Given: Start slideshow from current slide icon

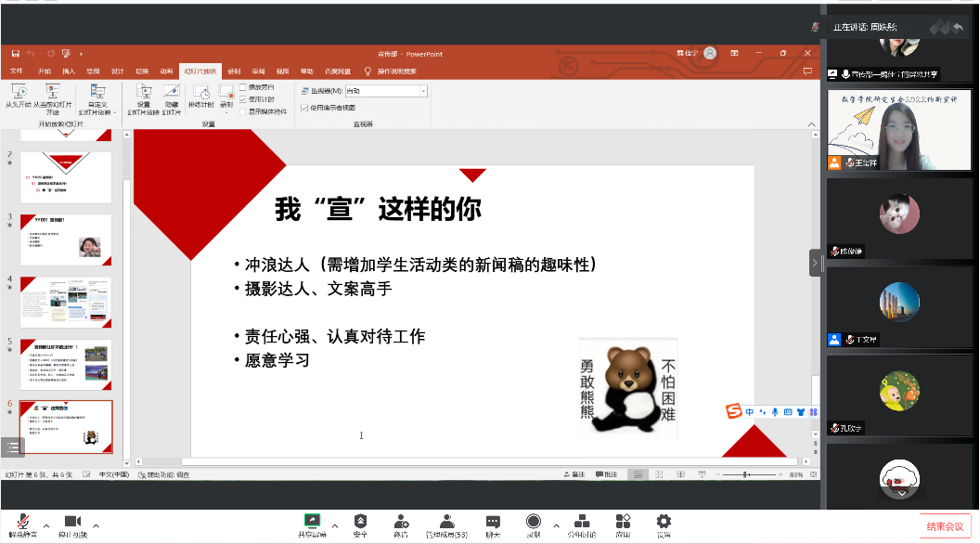Looking at the screenshot, I should [53, 91].
